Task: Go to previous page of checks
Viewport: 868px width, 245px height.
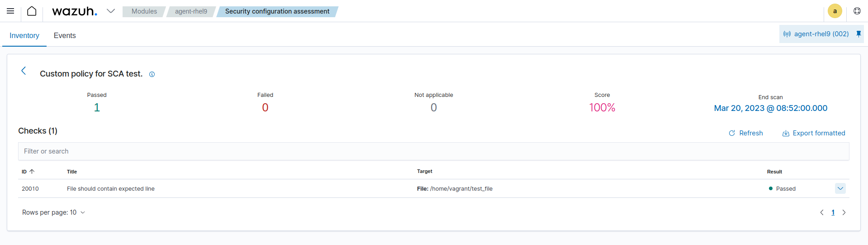Action: (822, 212)
